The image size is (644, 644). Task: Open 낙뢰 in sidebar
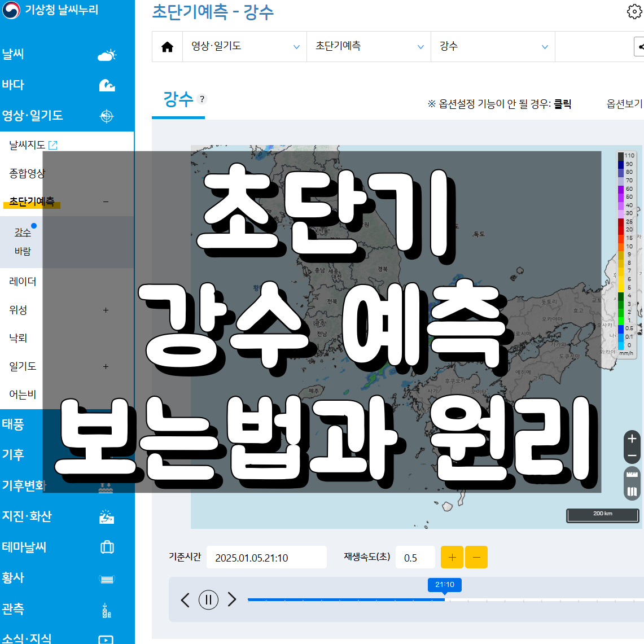pyautogui.click(x=18, y=338)
